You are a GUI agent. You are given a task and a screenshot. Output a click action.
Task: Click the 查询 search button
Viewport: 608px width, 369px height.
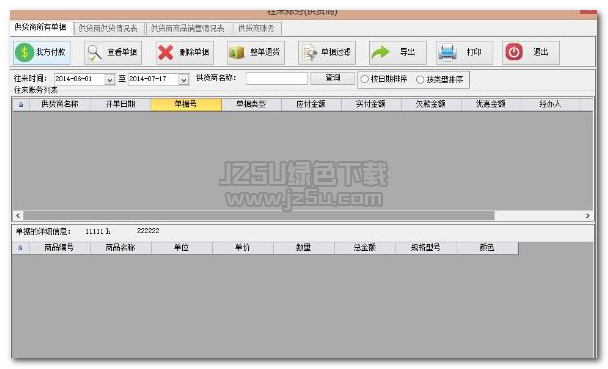(333, 78)
